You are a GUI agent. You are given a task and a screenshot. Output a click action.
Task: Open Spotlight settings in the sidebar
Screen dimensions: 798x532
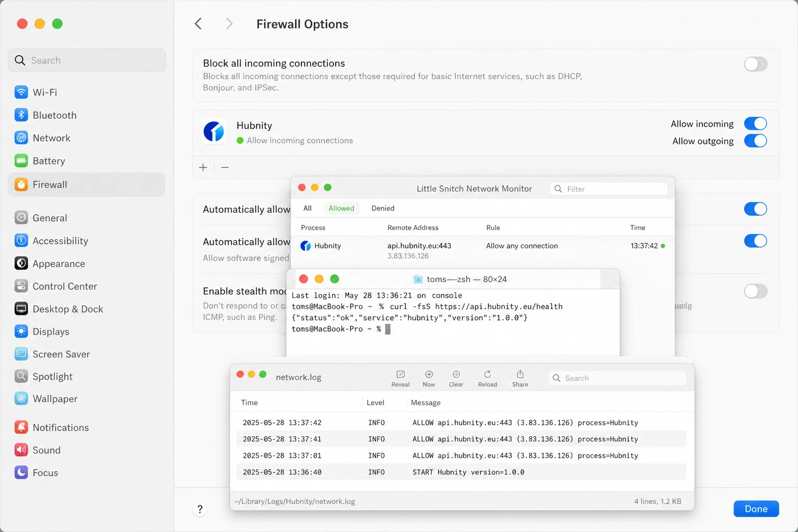86,377
